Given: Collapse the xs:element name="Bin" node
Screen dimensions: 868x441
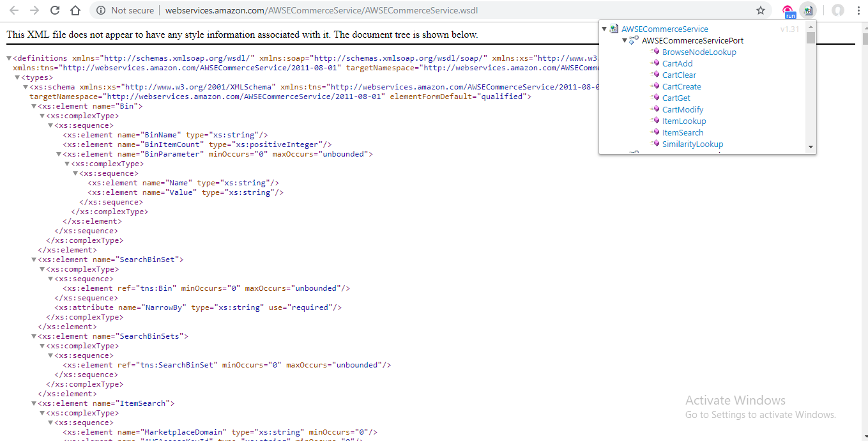Looking at the screenshot, I should (34, 106).
